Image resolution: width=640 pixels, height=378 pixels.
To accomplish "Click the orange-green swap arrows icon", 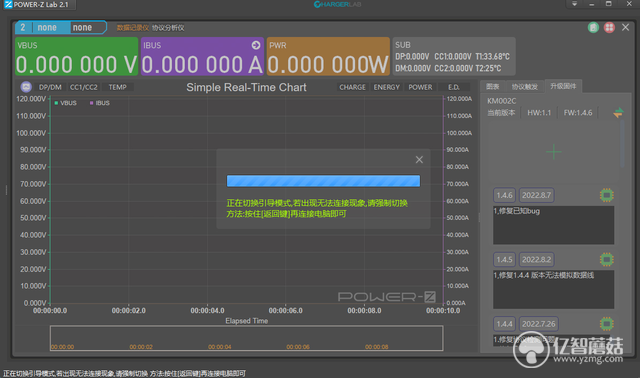I will (618, 113).
